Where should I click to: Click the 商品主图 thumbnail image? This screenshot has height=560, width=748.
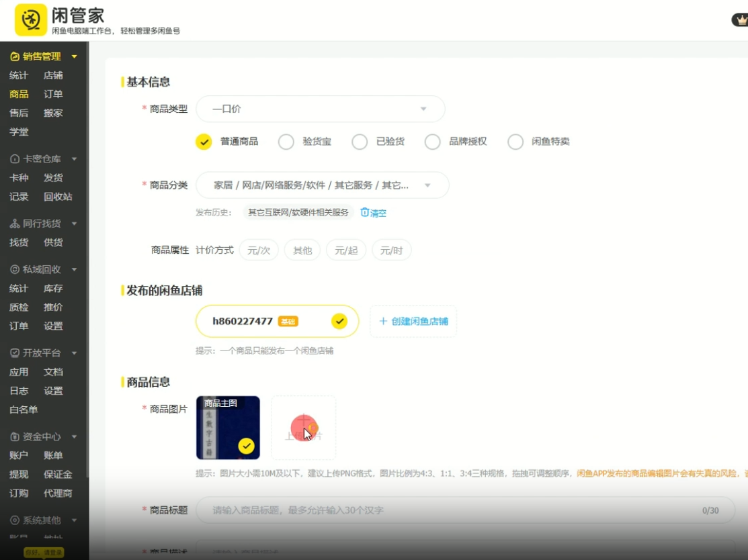(x=228, y=428)
